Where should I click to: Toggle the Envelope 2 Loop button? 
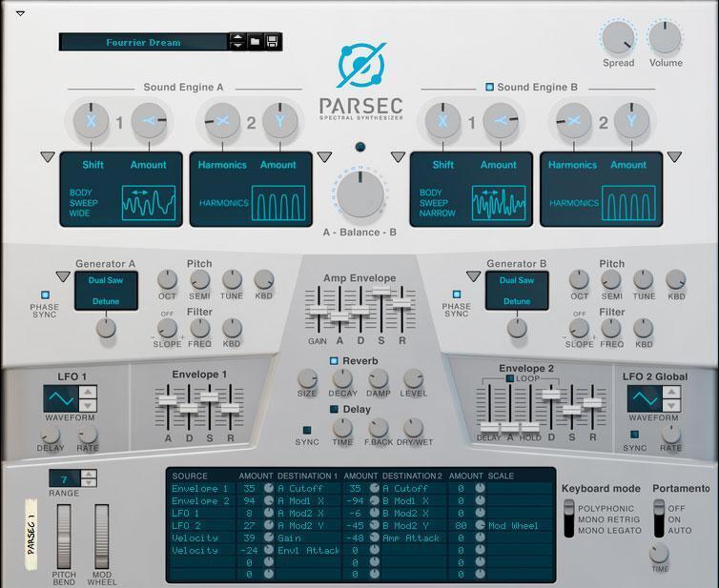pyautogui.click(x=510, y=378)
